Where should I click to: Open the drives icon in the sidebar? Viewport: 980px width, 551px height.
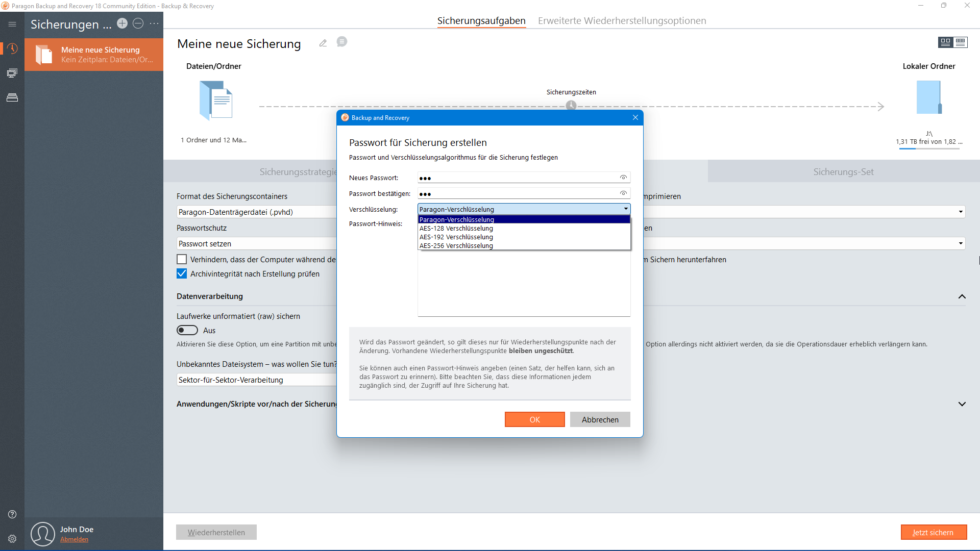tap(12, 97)
